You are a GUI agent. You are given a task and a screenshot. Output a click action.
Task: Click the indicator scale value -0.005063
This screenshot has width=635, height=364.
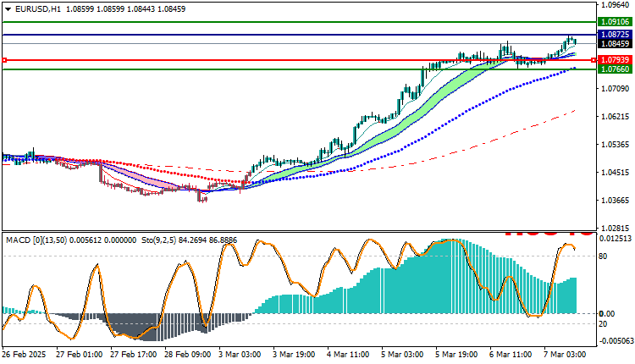click(x=616, y=341)
